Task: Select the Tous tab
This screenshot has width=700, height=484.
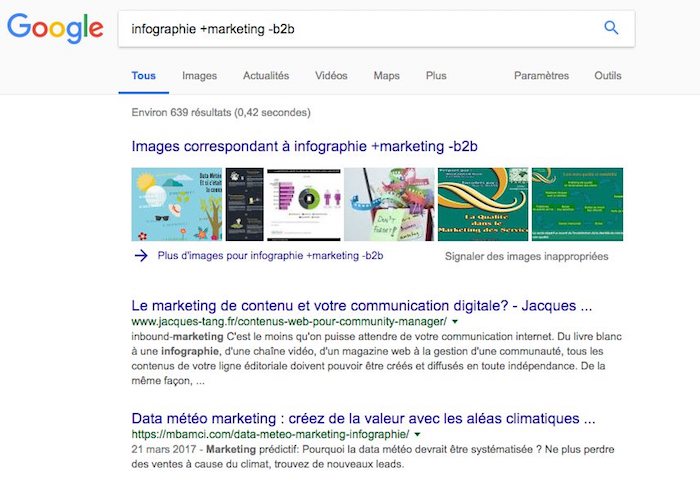Action: pyautogui.click(x=143, y=76)
